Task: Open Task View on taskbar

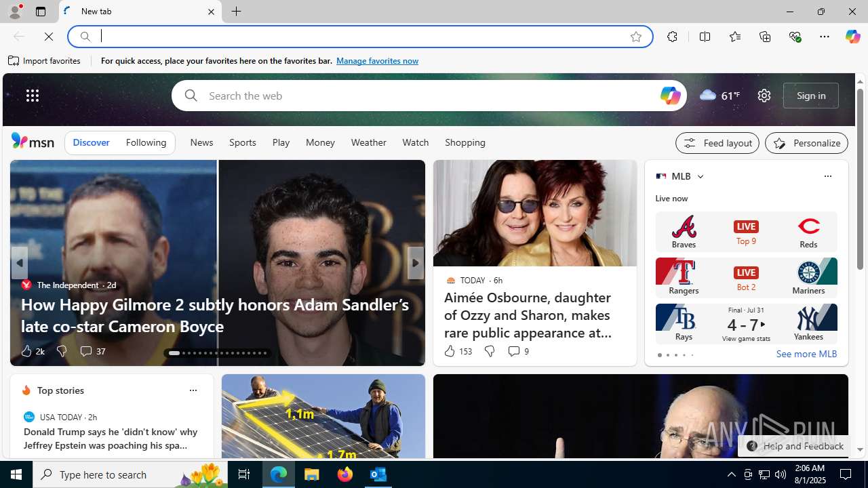Action: click(x=244, y=474)
